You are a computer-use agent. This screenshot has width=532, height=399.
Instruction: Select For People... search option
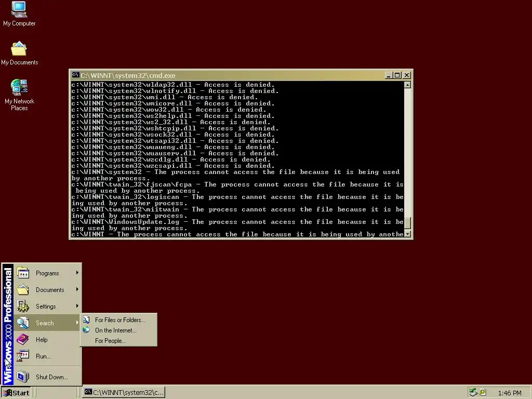click(x=119, y=341)
